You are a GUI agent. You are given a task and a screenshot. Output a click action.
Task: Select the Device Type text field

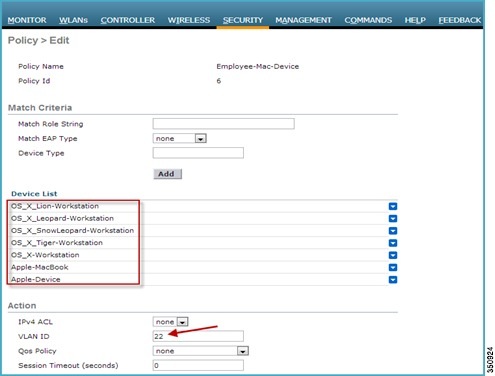[198, 153]
